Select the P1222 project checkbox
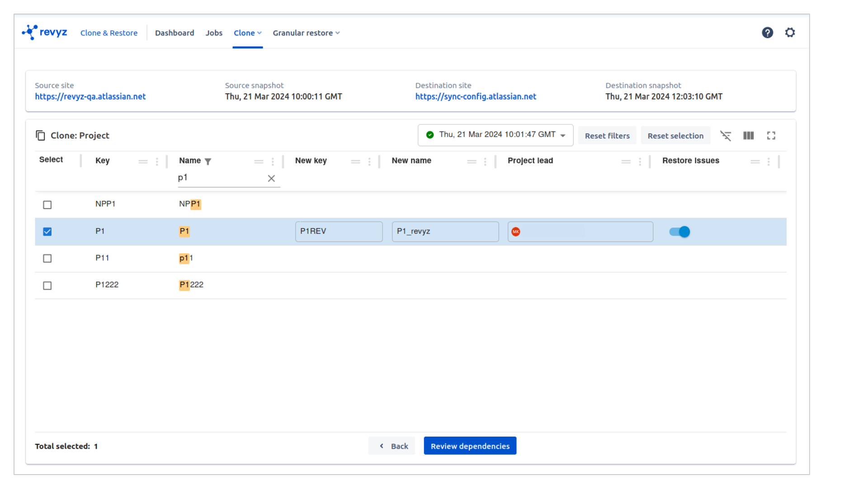Screen dimensions: 868x485 (47, 285)
